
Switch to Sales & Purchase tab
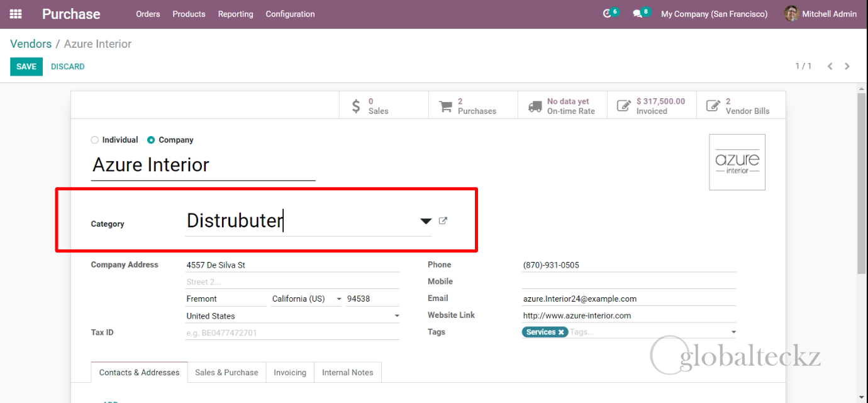226,373
